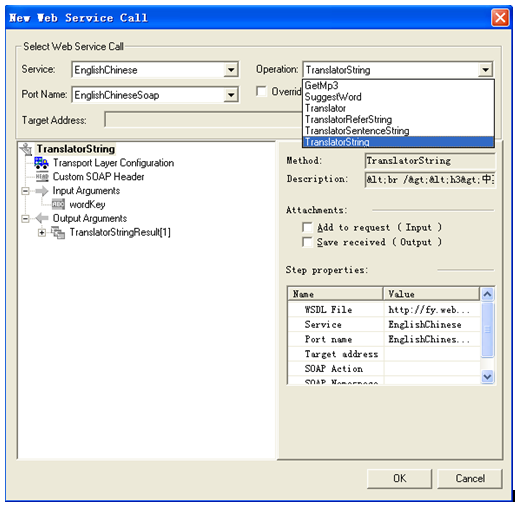Click the Target Address input field

pos(203,120)
